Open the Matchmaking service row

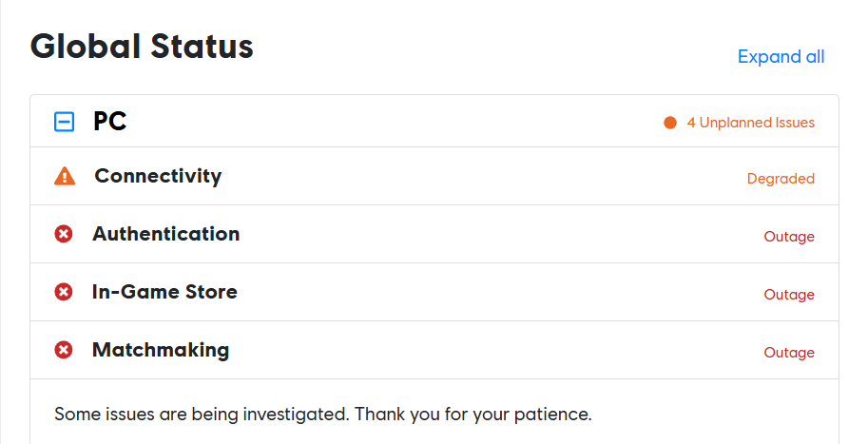click(161, 350)
